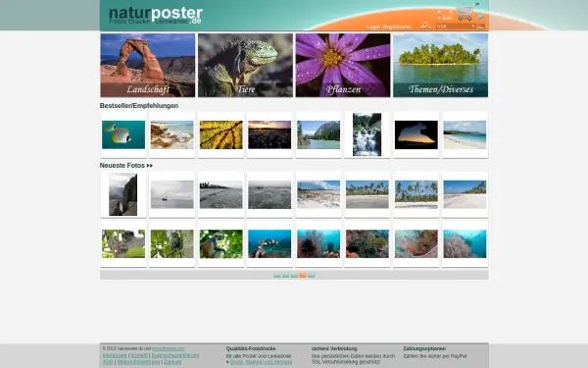Select the orange active pagination page
The image size is (588, 368).
click(303, 276)
